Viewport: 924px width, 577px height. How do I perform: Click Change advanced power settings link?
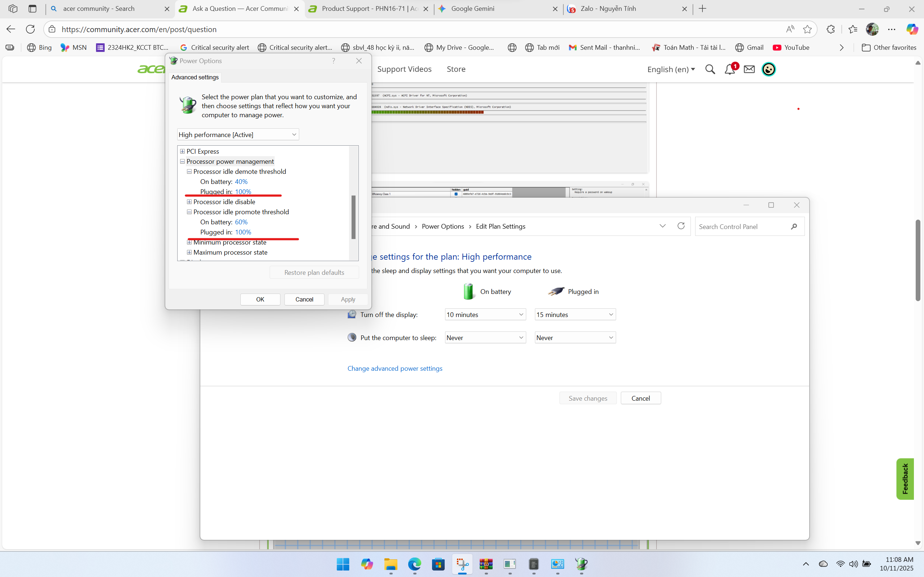tap(395, 368)
